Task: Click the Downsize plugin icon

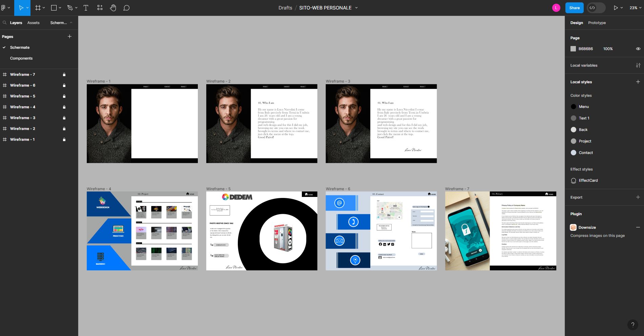Action: [573, 227]
